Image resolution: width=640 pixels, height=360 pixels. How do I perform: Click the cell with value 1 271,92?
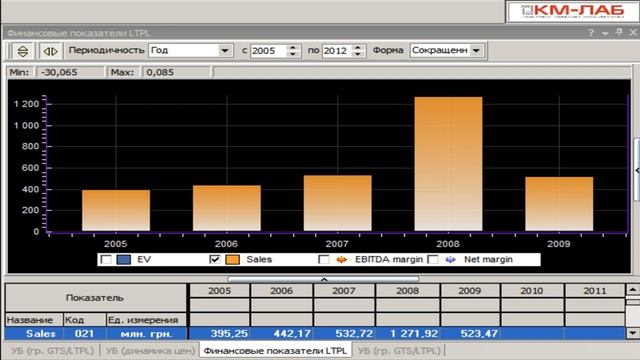pyautogui.click(x=408, y=333)
